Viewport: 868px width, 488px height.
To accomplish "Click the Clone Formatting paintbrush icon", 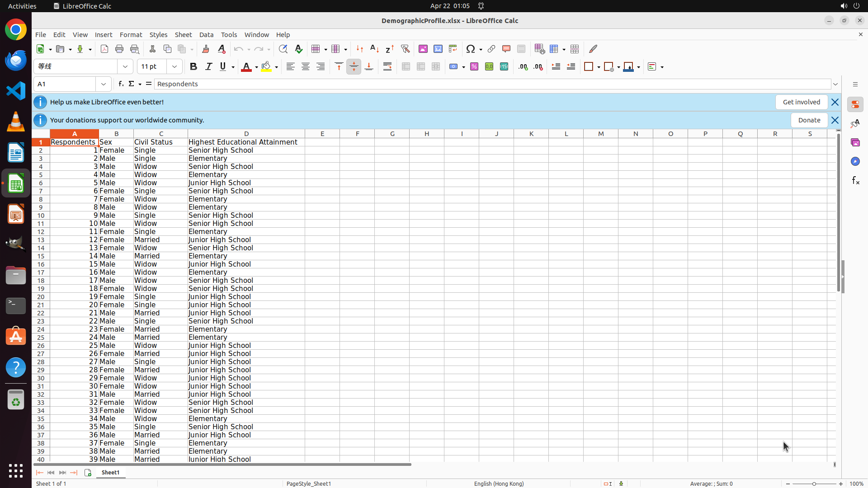I will 206,49.
